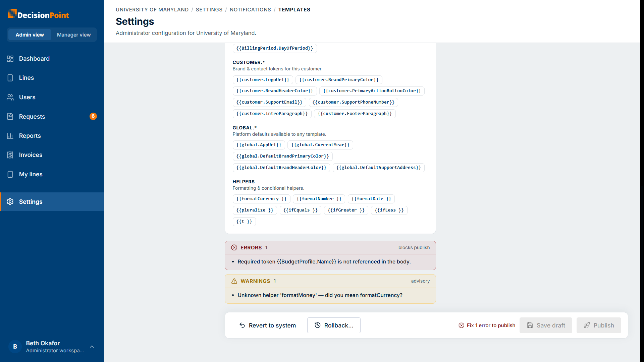Insert the {{customer.LogoUrl}} token
Image resolution: width=644 pixels, height=362 pixels.
[263, 80]
